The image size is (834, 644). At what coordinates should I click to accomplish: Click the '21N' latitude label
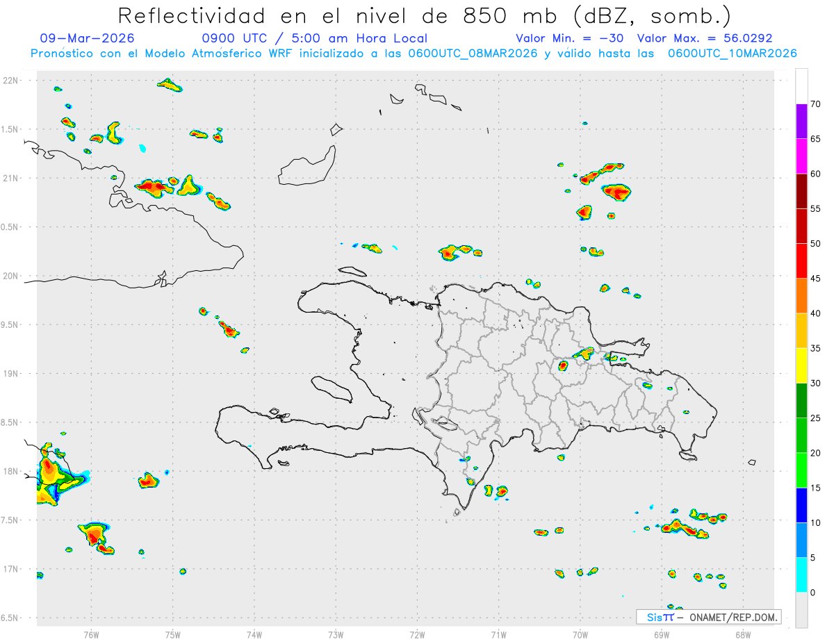(x=12, y=178)
